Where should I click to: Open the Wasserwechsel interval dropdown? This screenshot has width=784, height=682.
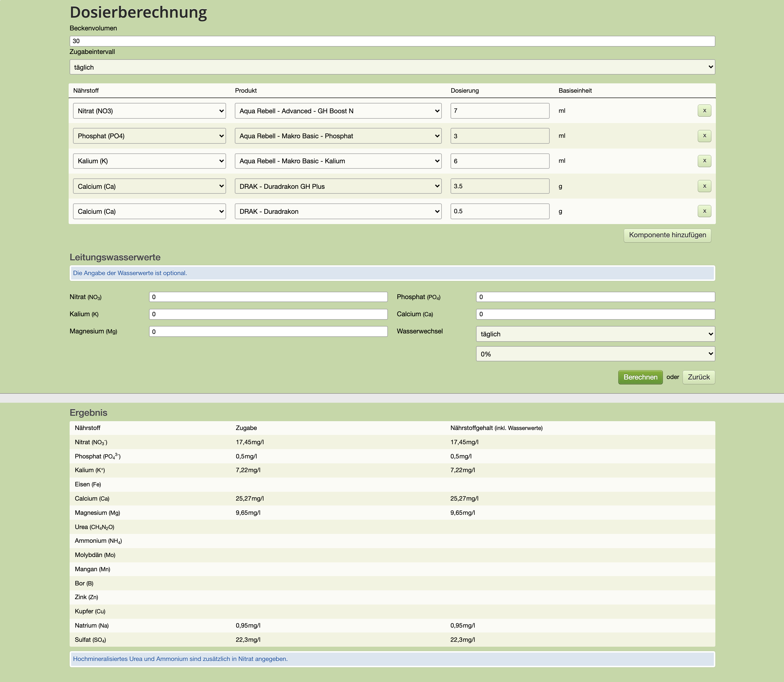click(x=595, y=334)
